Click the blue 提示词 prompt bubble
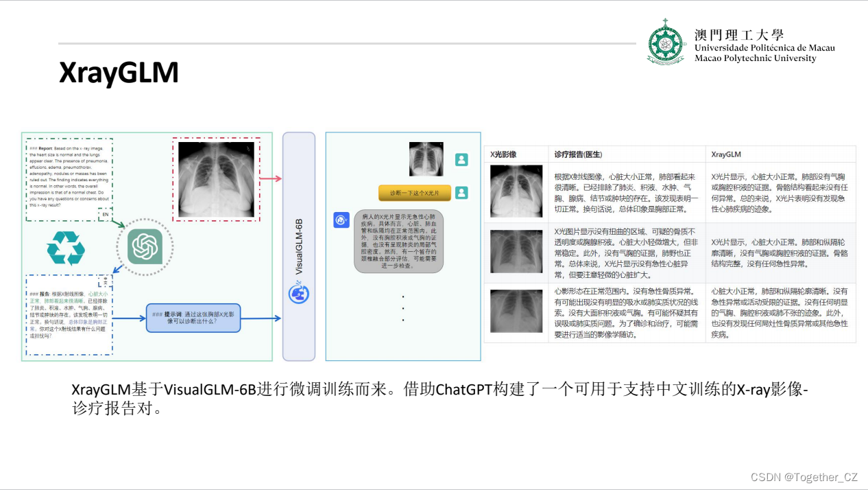 tap(193, 317)
